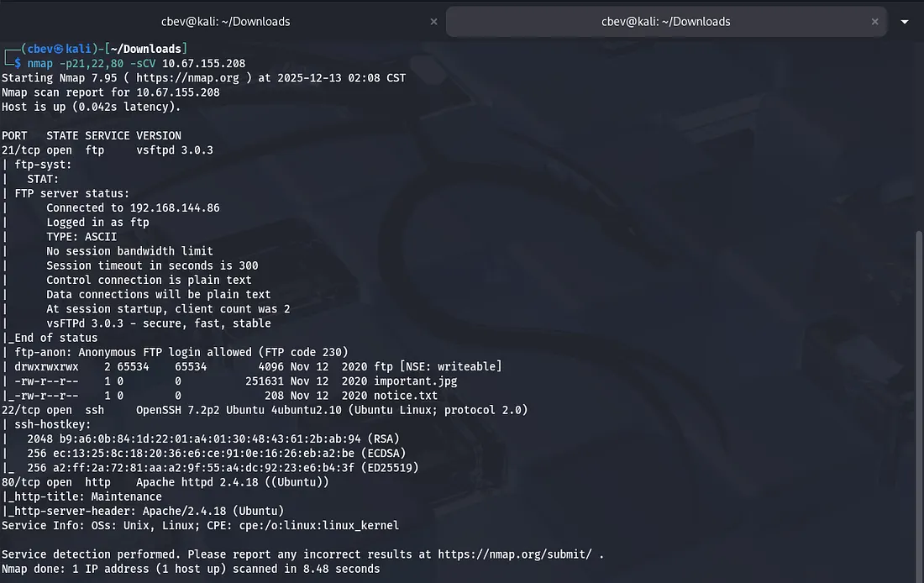This screenshot has width=924, height=583.
Task: Open the tab list dropdown arrow
Action: (905, 22)
